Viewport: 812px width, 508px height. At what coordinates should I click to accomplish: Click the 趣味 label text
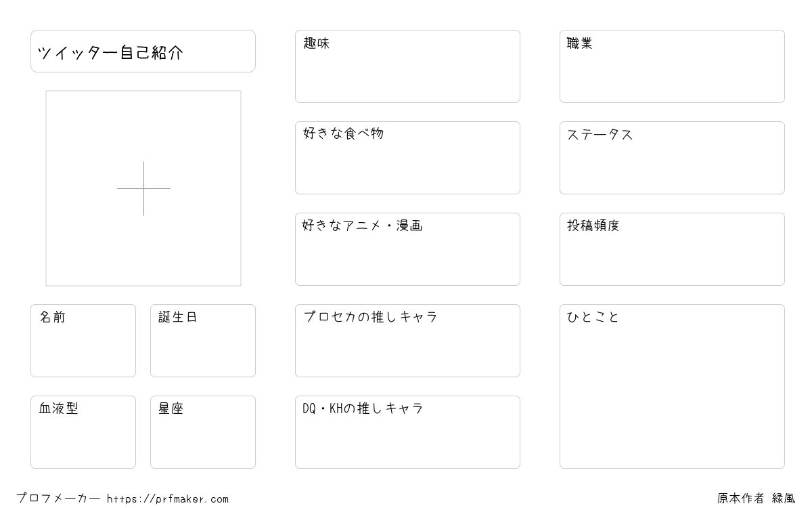317,43
